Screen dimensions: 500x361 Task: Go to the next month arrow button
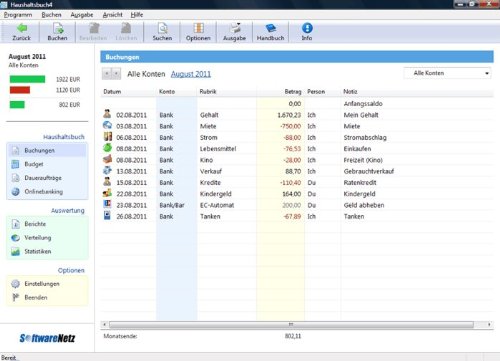[x=116, y=73]
